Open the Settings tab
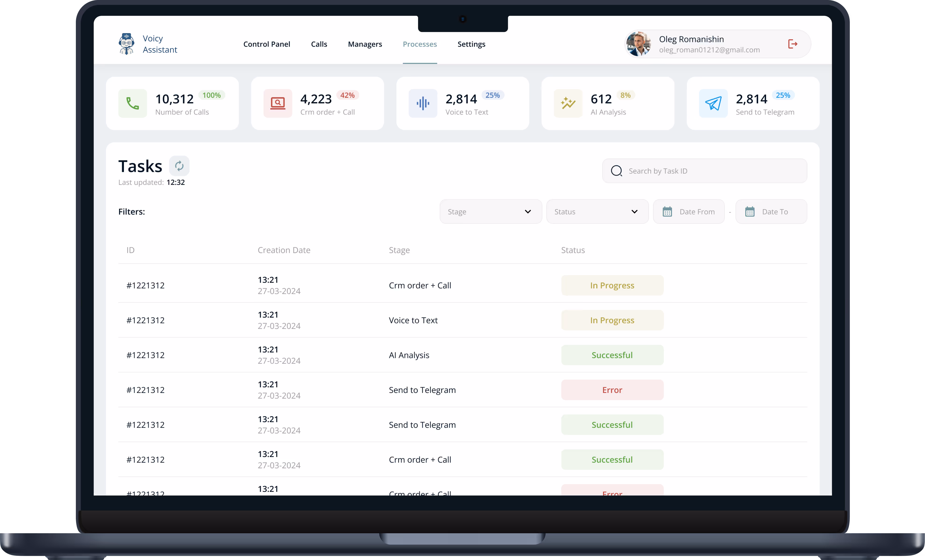The image size is (925, 560). [x=471, y=44]
